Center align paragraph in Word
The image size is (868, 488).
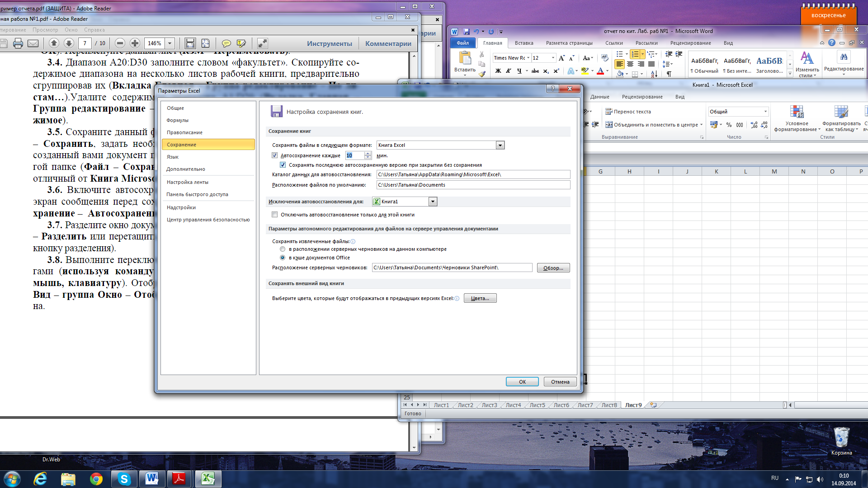[x=630, y=64]
